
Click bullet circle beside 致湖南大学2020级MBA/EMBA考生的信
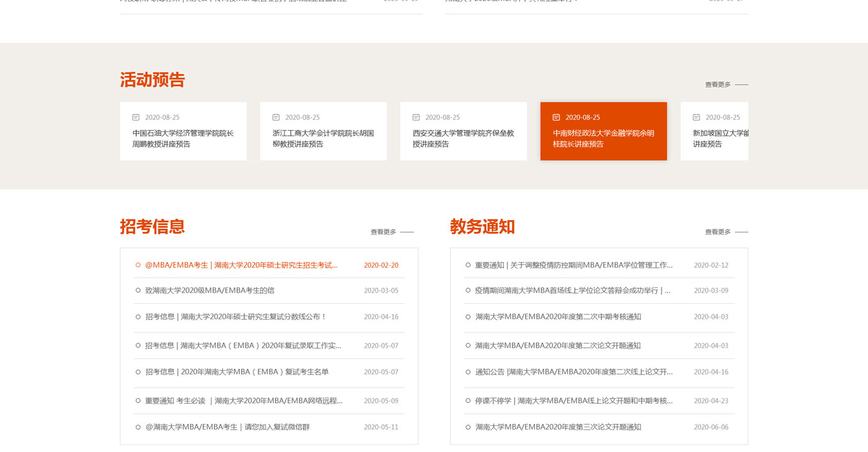(138, 290)
